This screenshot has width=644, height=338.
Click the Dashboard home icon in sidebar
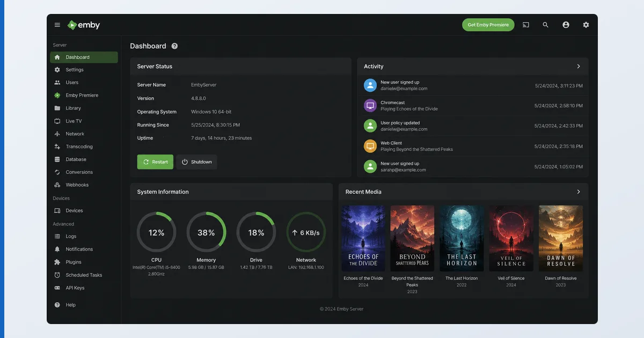tap(57, 57)
